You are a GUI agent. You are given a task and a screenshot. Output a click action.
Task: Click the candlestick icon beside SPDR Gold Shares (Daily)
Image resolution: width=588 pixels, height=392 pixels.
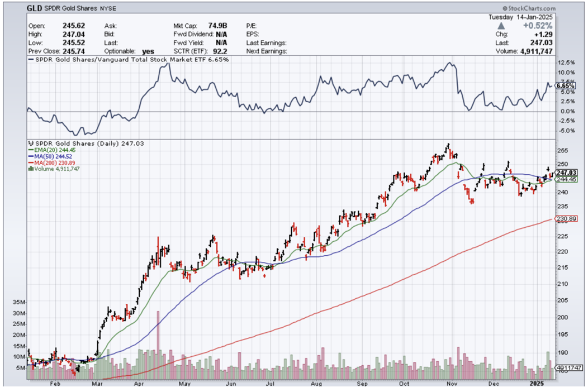coord(30,144)
